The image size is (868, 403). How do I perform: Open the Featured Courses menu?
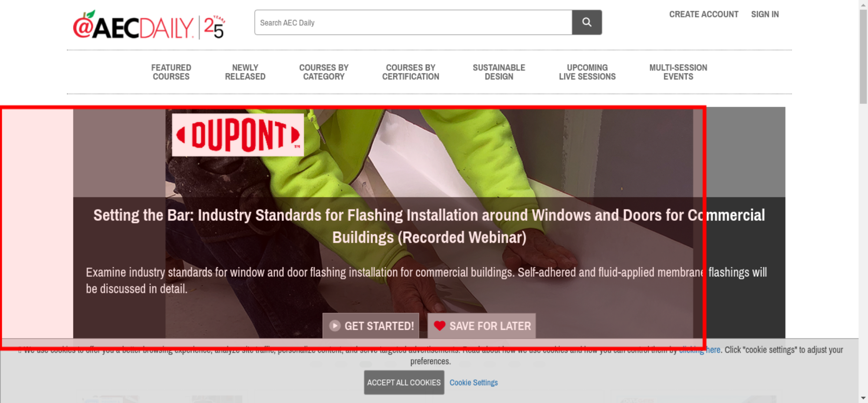tap(171, 72)
